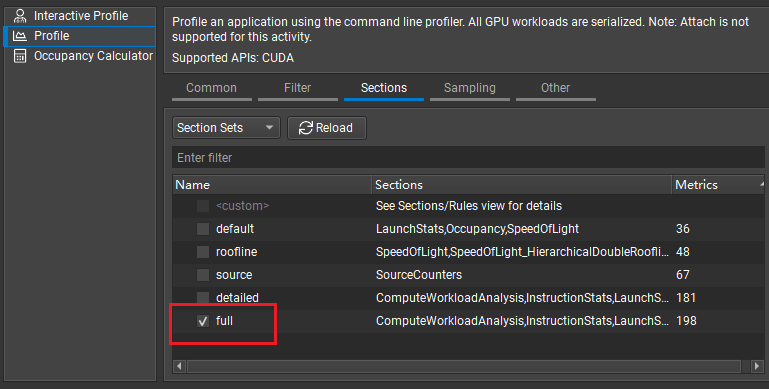Click the Reload button
The width and height of the screenshot is (769, 389).
point(327,128)
